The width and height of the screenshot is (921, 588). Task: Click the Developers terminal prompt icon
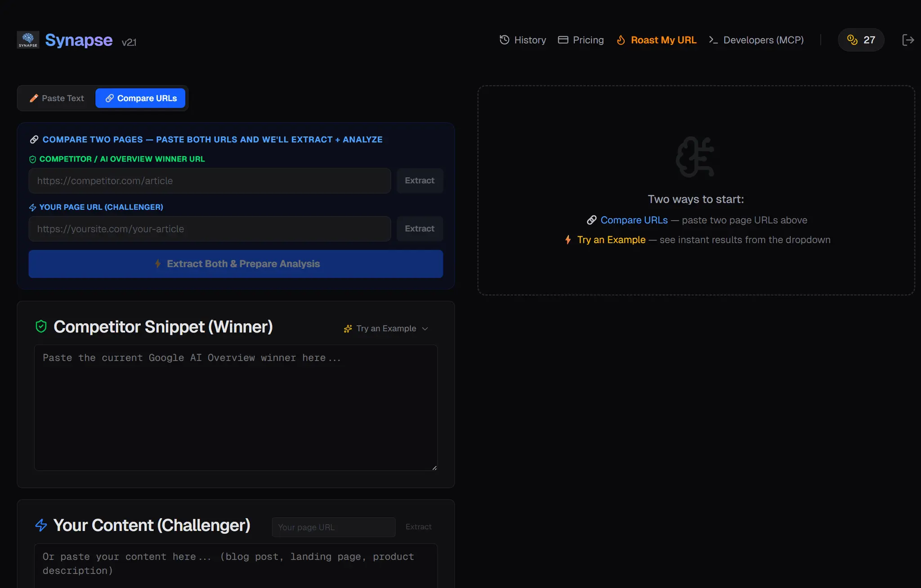tap(713, 40)
